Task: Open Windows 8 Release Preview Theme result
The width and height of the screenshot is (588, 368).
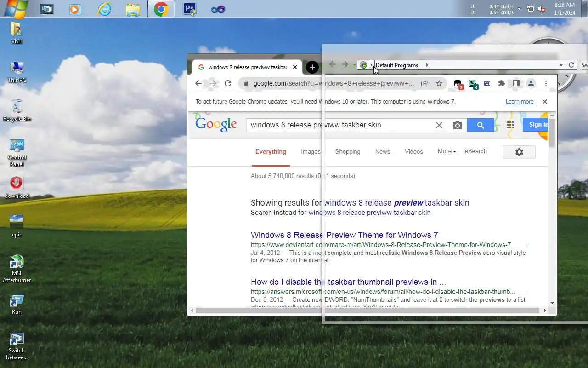Action: pos(345,235)
